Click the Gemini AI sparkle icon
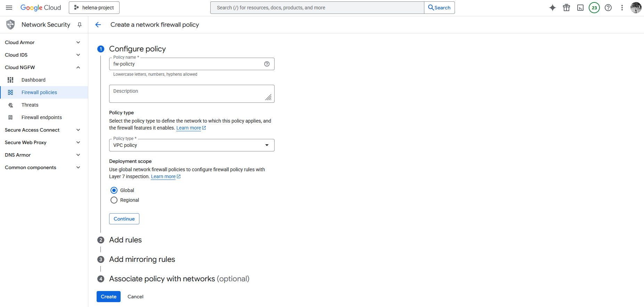Viewport: 644px width, 307px height. pos(552,8)
